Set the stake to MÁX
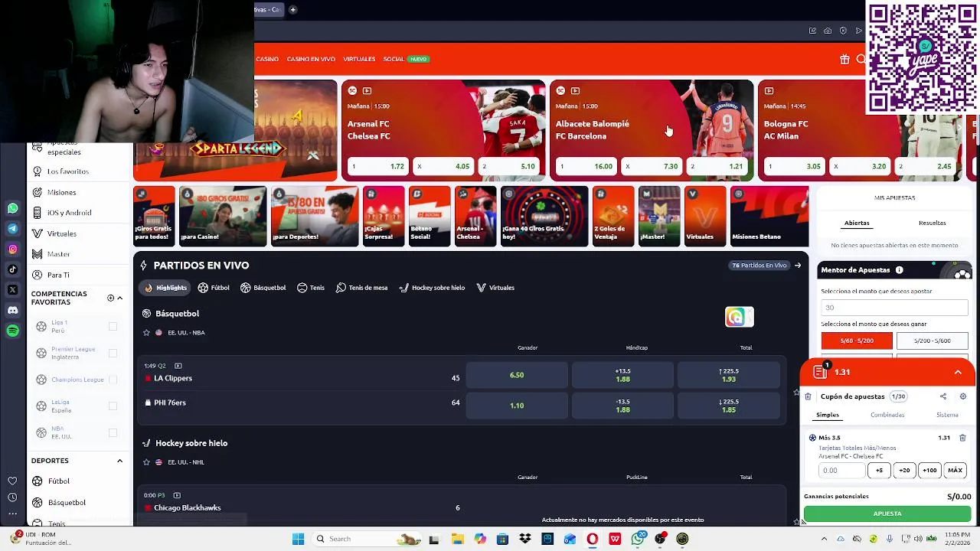 pyautogui.click(x=955, y=471)
